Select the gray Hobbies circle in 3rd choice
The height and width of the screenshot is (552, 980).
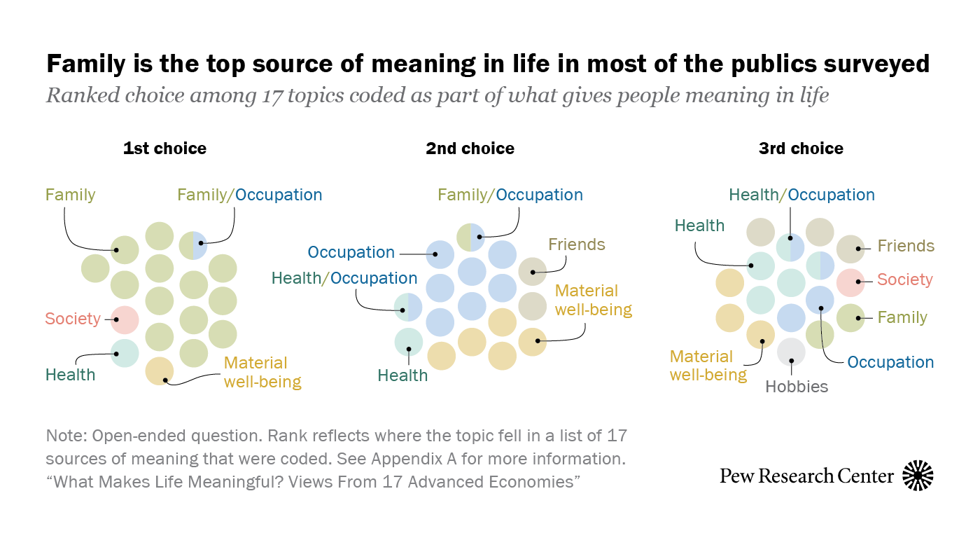click(791, 352)
